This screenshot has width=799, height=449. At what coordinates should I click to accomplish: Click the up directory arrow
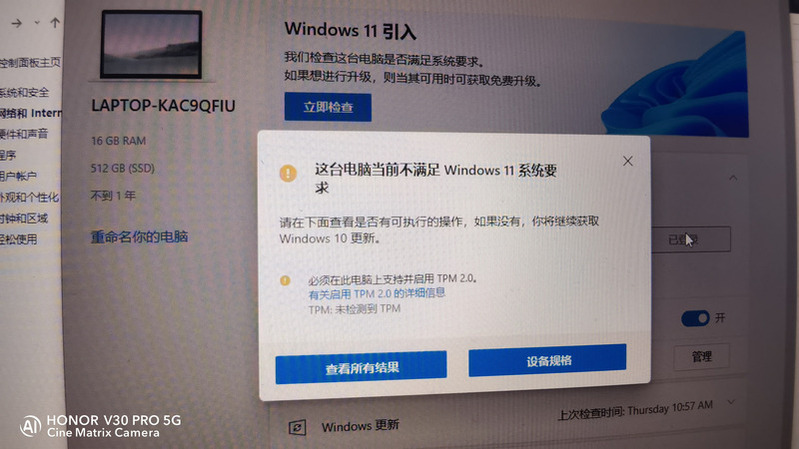pos(55,22)
